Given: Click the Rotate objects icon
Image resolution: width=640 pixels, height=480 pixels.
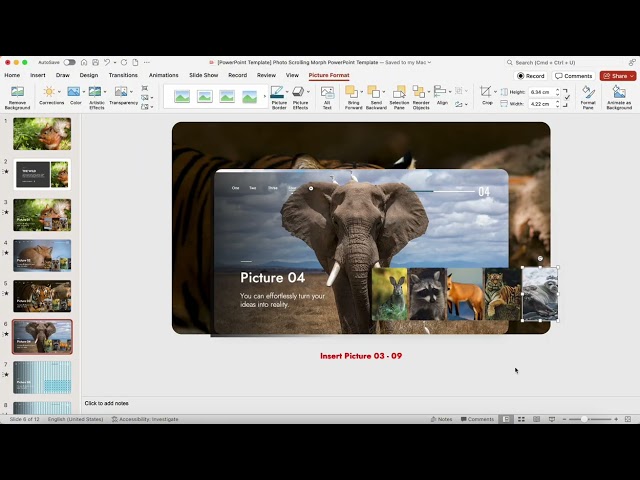Looking at the screenshot, I should pyautogui.click(x=459, y=104).
